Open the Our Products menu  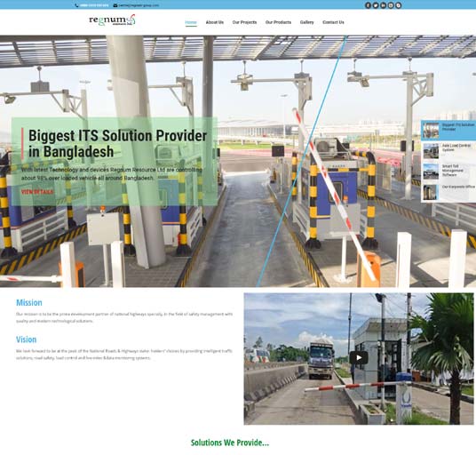point(278,22)
